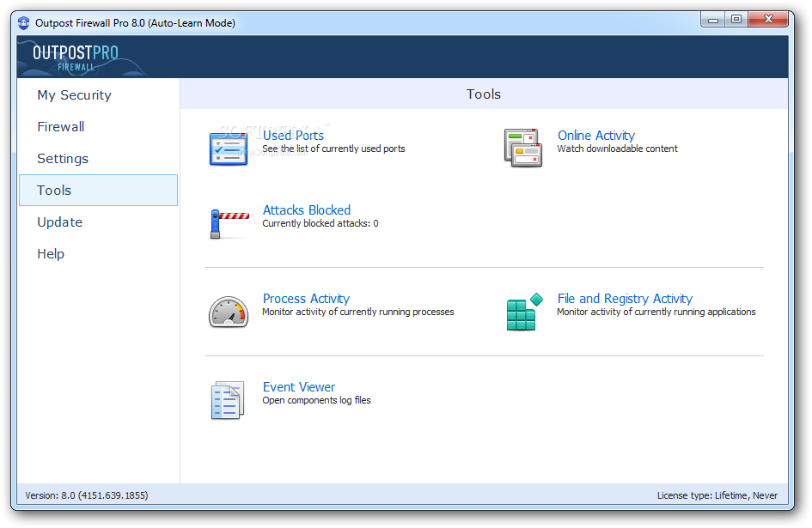Select Tools in the sidebar
The image size is (812, 528).
(99, 191)
